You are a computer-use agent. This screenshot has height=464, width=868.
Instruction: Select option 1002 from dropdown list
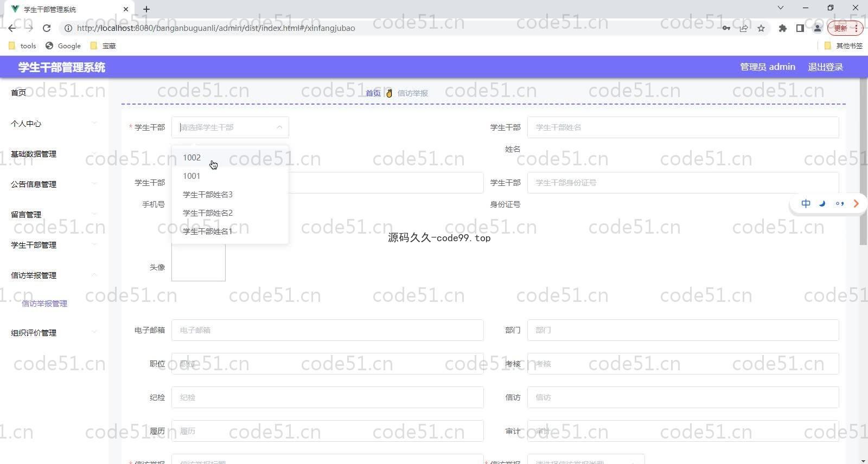click(192, 158)
